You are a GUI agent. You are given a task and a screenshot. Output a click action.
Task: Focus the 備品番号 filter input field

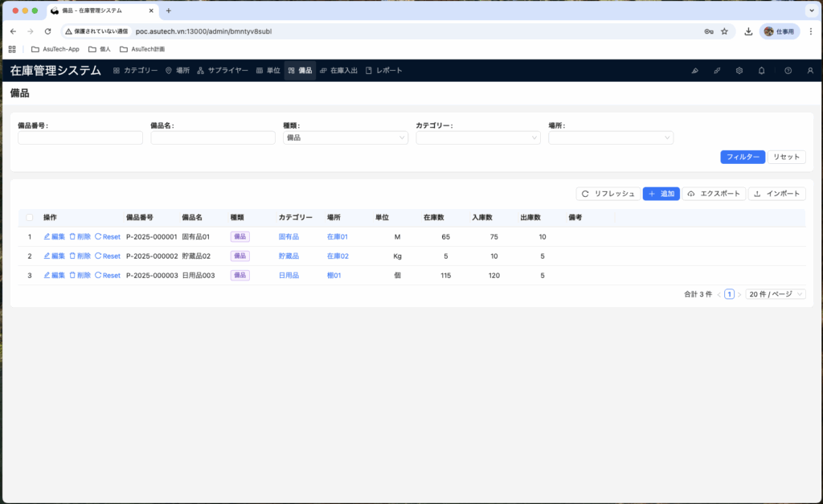80,138
